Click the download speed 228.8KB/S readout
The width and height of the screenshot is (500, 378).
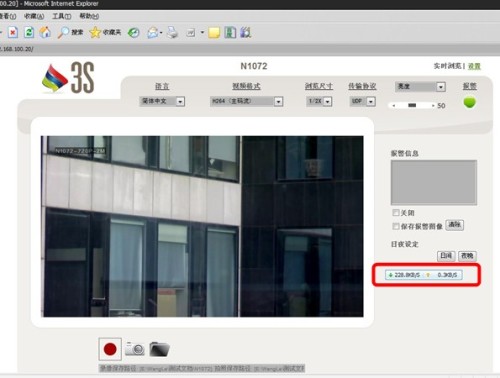(x=404, y=275)
